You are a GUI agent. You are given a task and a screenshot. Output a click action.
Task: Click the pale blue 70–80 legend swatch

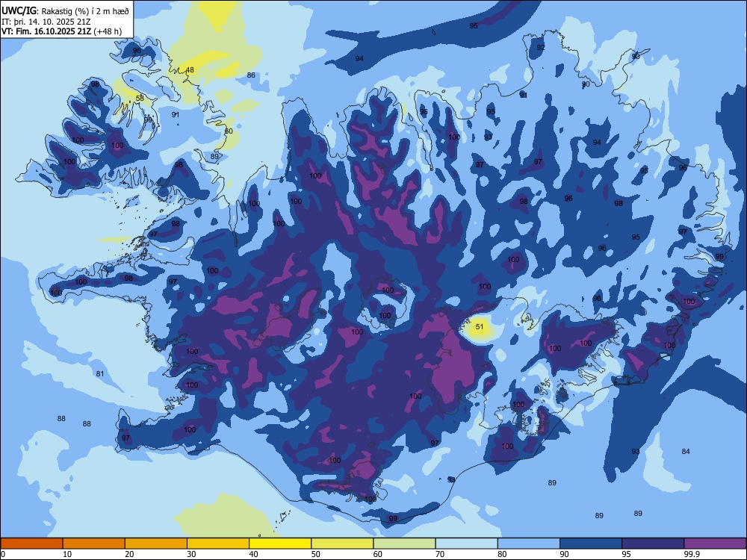pyautogui.click(x=467, y=544)
